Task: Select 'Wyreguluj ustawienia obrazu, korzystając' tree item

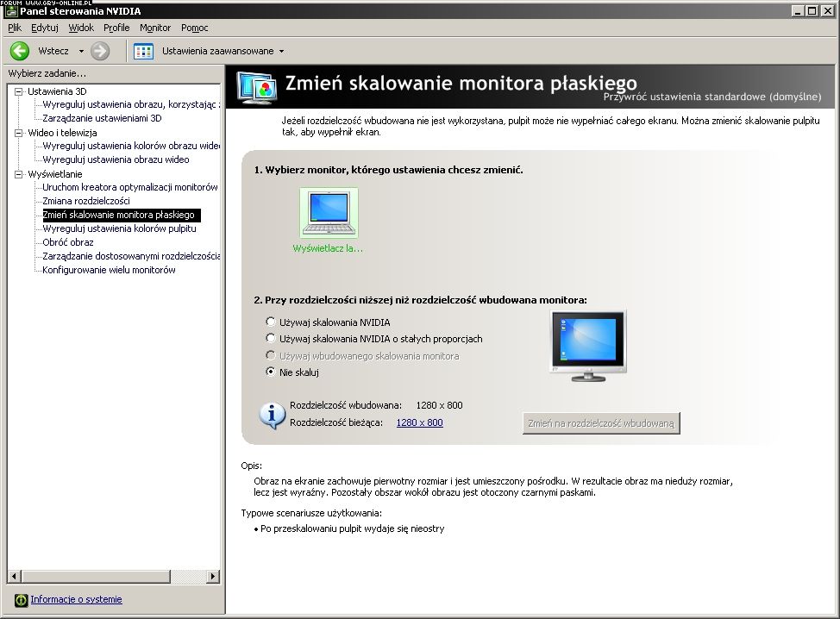Action: click(131, 104)
